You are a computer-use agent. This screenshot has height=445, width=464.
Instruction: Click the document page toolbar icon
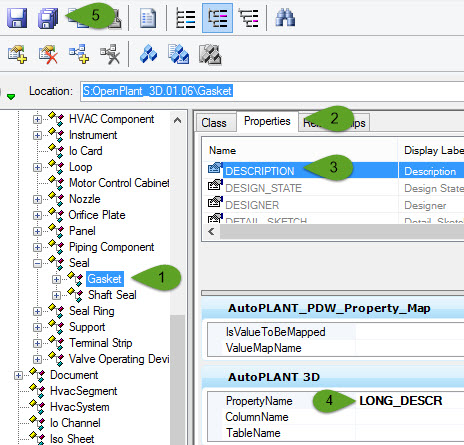pyautogui.click(x=148, y=18)
